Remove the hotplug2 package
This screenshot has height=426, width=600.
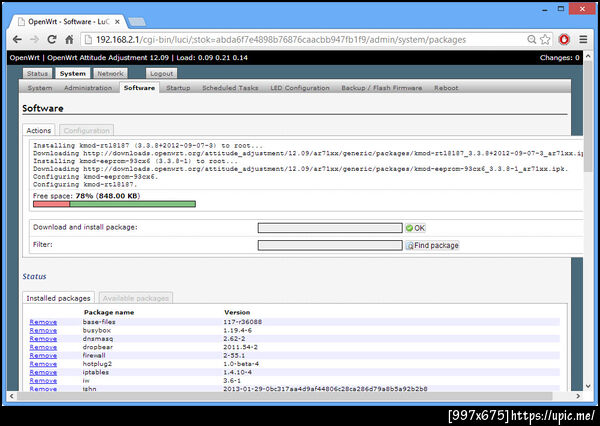pos(43,364)
